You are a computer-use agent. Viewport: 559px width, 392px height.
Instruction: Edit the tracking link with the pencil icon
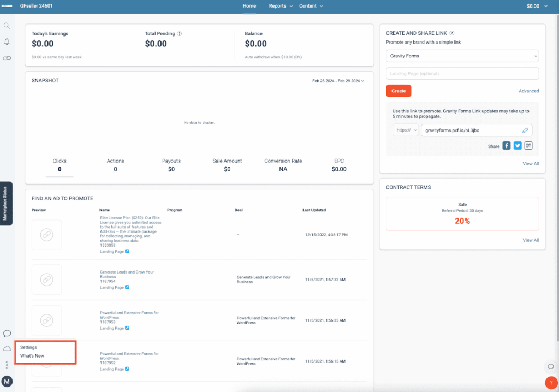point(525,130)
